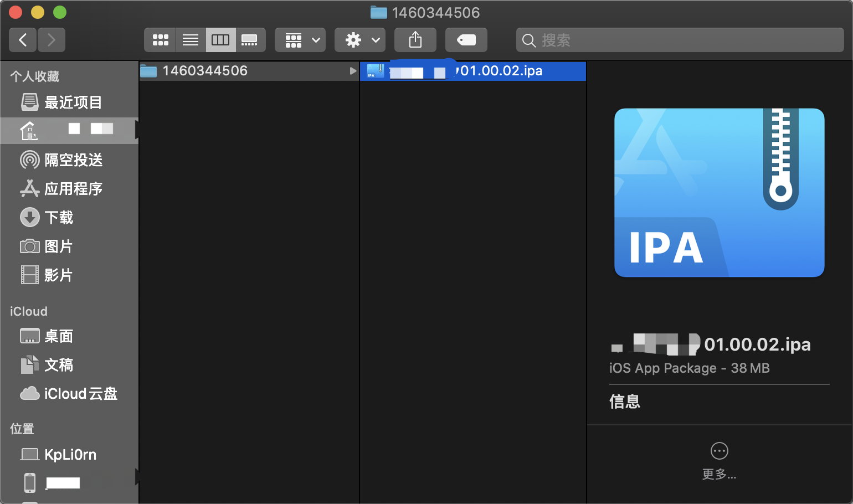The width and height of the screenshot is (853, 504).
Task: Open 最近项目 in the sidebar
Action: [x=72, y=102]
